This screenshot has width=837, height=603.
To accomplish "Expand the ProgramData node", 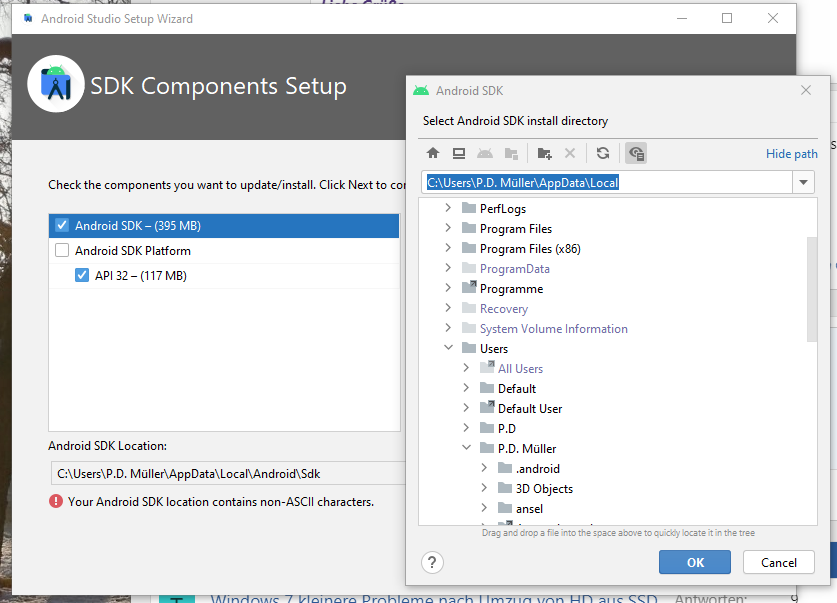I will pyautogui.click(x=448, y=268).
